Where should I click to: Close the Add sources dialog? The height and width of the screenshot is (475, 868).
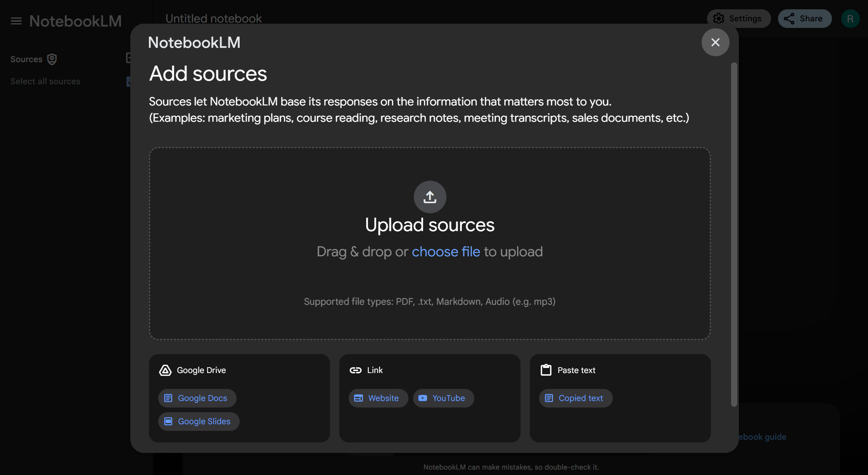(x=715, y=42)
